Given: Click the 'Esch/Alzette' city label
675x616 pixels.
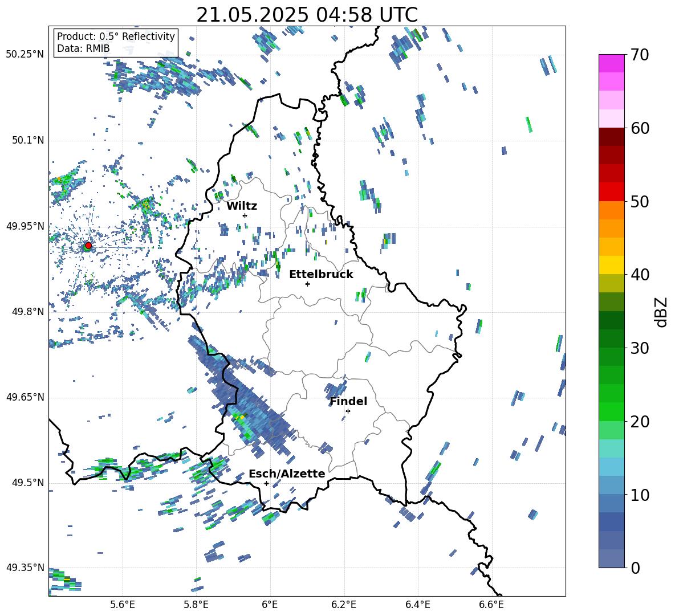Looking at the screenshot, I should coord(287,474).
